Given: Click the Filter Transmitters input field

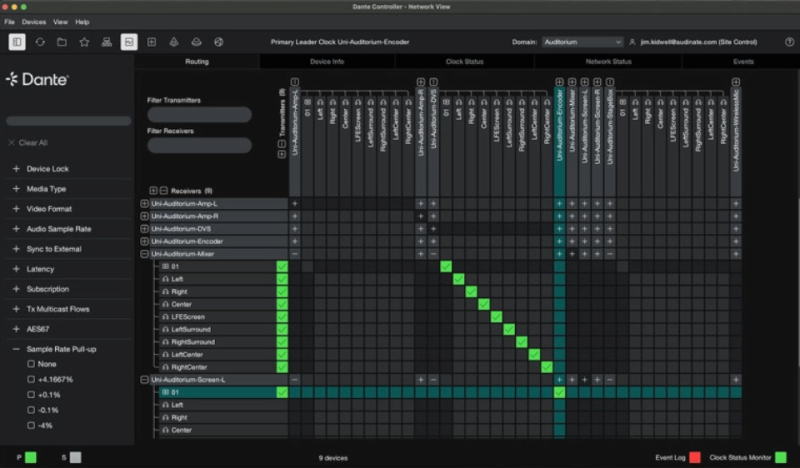Looking at the screenshot, I should (199, 115).
